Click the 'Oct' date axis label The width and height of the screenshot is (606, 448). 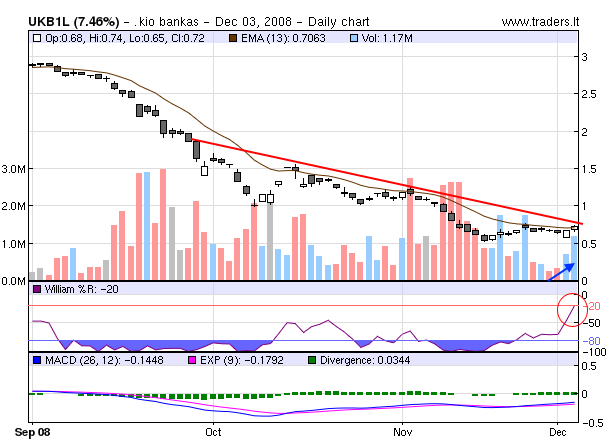pos(213,432)
